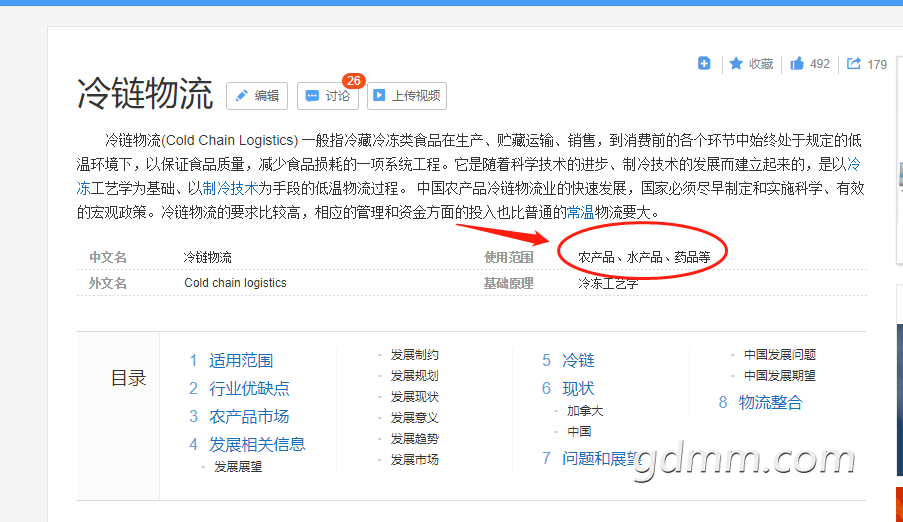The height and width of the screenshot is (522, 903).
Task: Click the 农产品、水产品、药品等 value
Action: point(644,257)
